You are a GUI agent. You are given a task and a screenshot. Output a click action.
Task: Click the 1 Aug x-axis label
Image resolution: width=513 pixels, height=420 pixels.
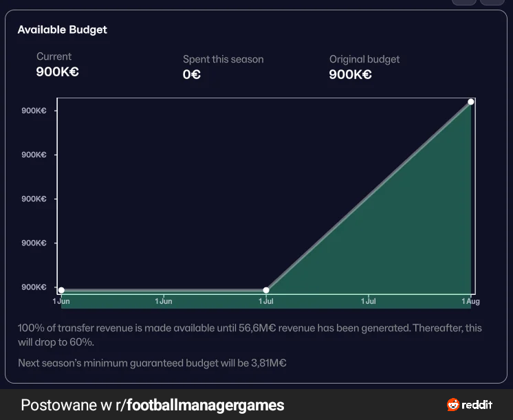click(x=470, y=301)
